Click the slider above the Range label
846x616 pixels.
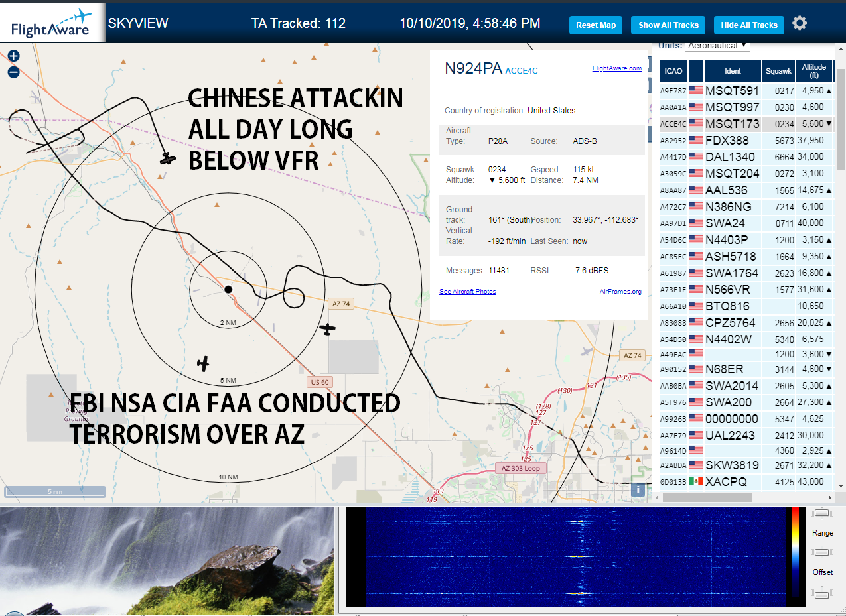tap(822, 513)
